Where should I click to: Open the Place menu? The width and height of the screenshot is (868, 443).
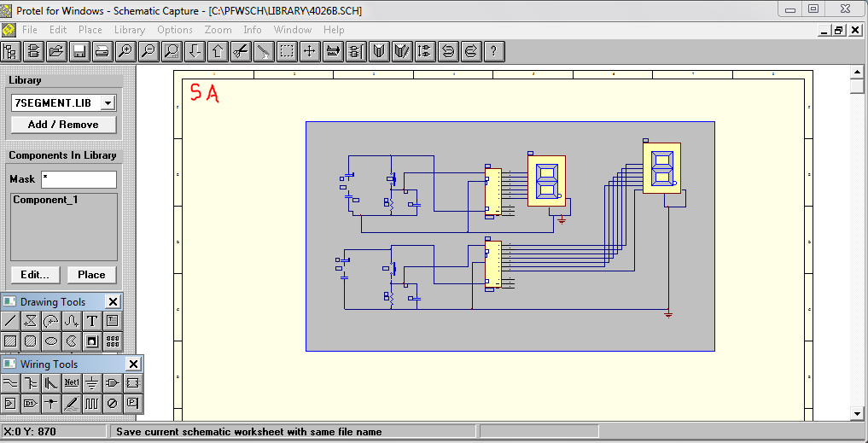90,30
